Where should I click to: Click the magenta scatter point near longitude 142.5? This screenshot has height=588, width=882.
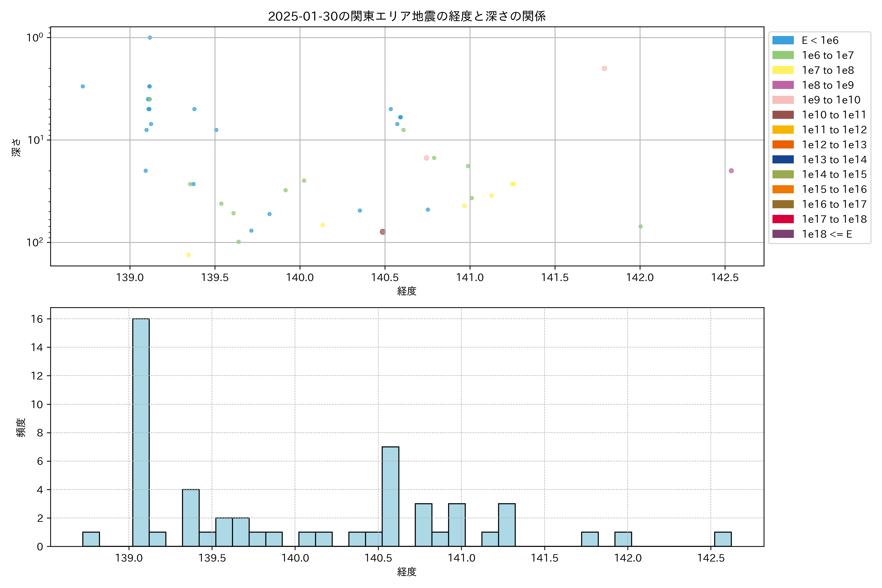[731, 171]
